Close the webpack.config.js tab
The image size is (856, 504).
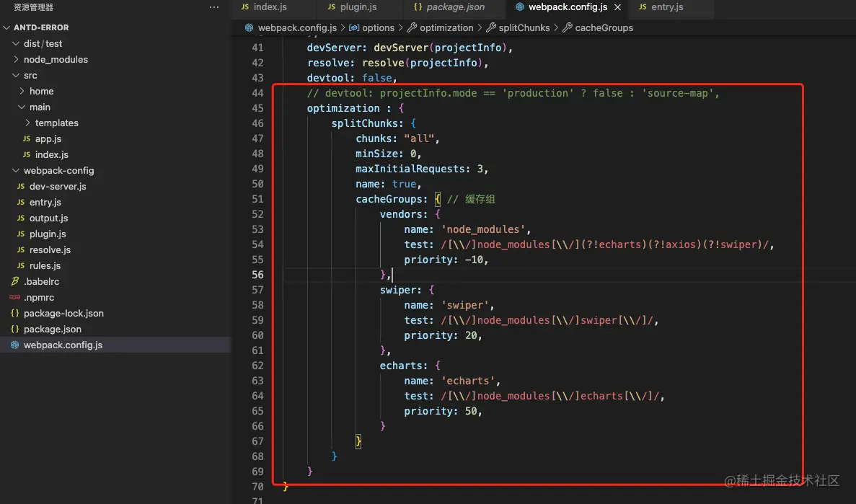click(617, 7)
